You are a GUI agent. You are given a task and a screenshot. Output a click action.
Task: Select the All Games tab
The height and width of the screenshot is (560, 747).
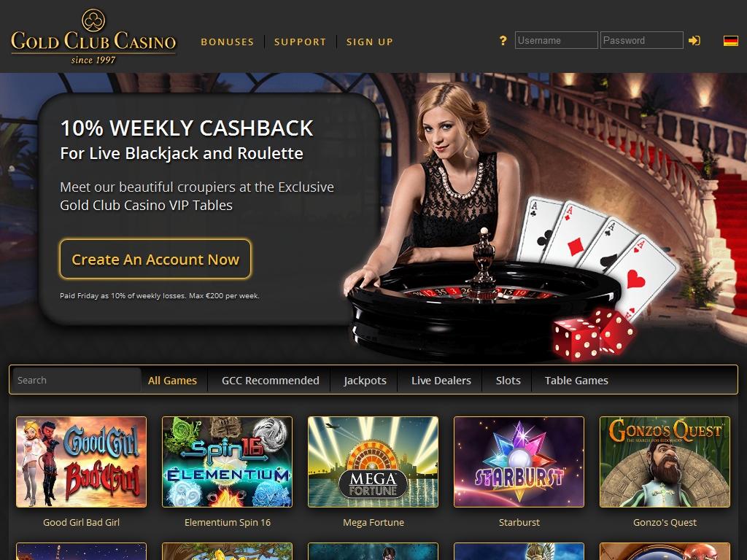(172, 381)
